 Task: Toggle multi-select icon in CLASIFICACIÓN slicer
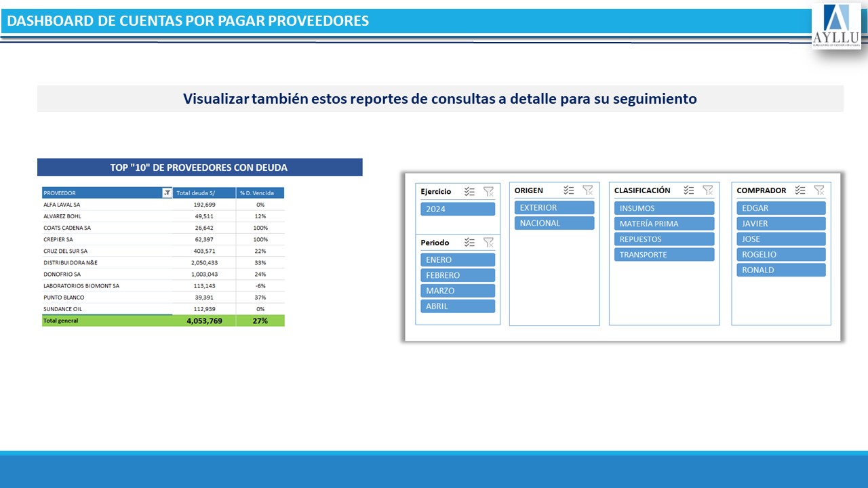688,190
